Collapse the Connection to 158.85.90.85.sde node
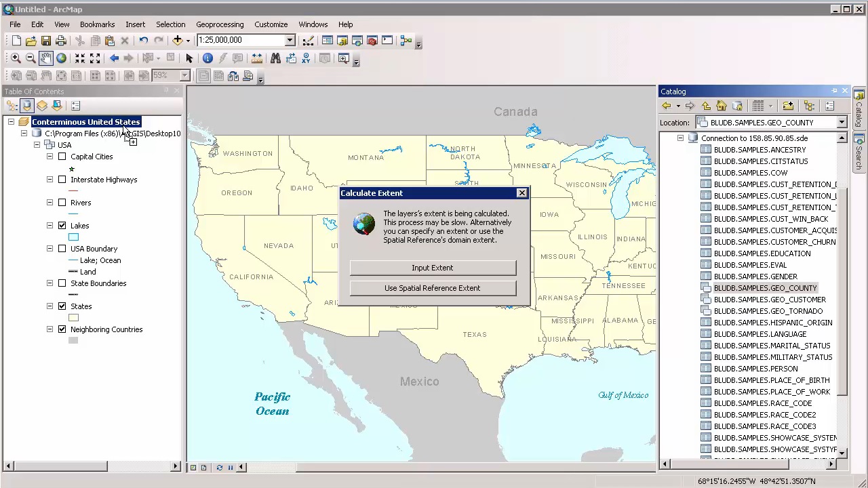The height and width of the screenshot is (488, 868). pyautogui.click(x=680, y=138)
